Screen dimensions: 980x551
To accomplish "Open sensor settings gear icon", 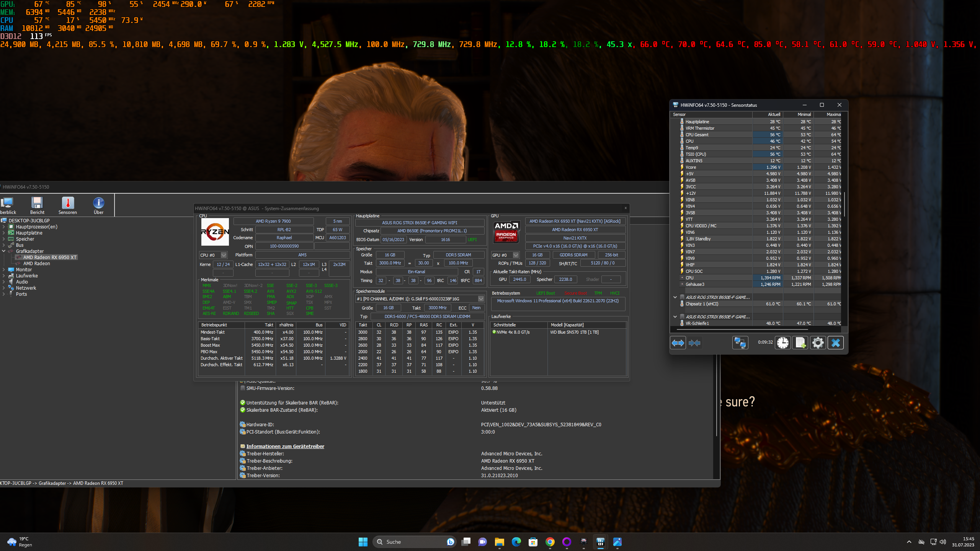I will 818,343.
